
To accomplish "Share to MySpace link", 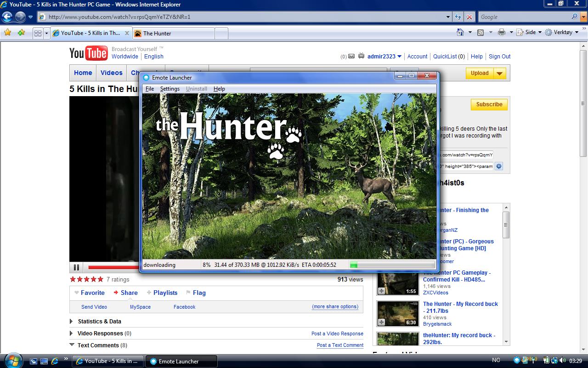I will tap(140, 307).
